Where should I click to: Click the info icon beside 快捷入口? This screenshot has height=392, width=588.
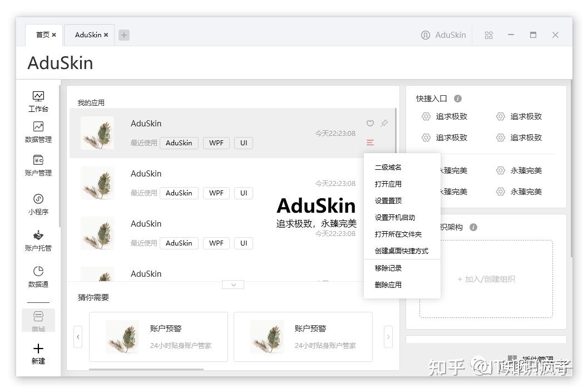click(457, 98)
